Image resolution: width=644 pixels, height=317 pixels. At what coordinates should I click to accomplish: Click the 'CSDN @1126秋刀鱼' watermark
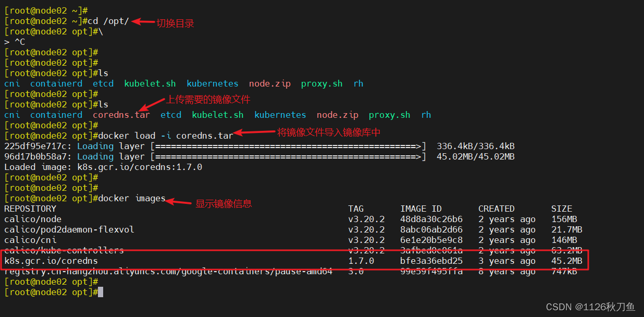point(590,307)
